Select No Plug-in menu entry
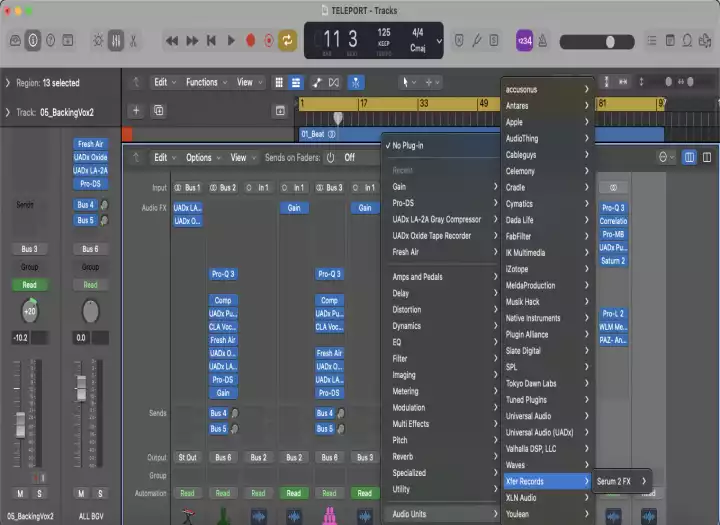This screenshot has width=720, height=525. click(442, 146)
